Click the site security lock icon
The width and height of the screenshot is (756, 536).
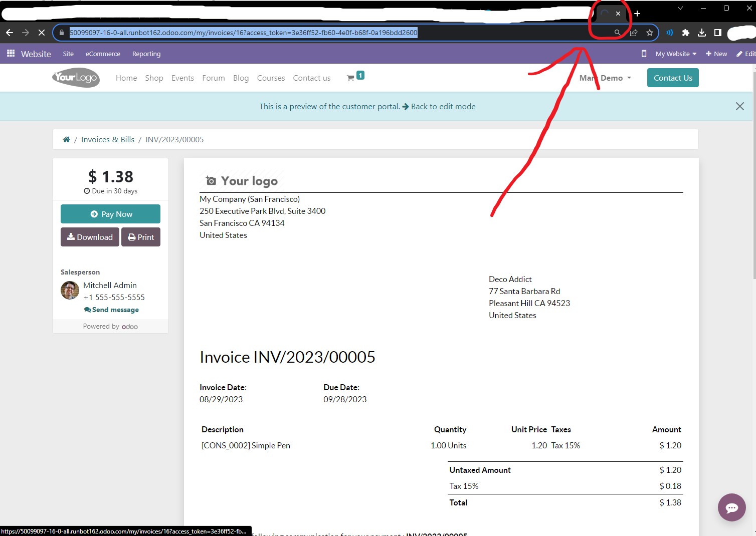(61, 33)
